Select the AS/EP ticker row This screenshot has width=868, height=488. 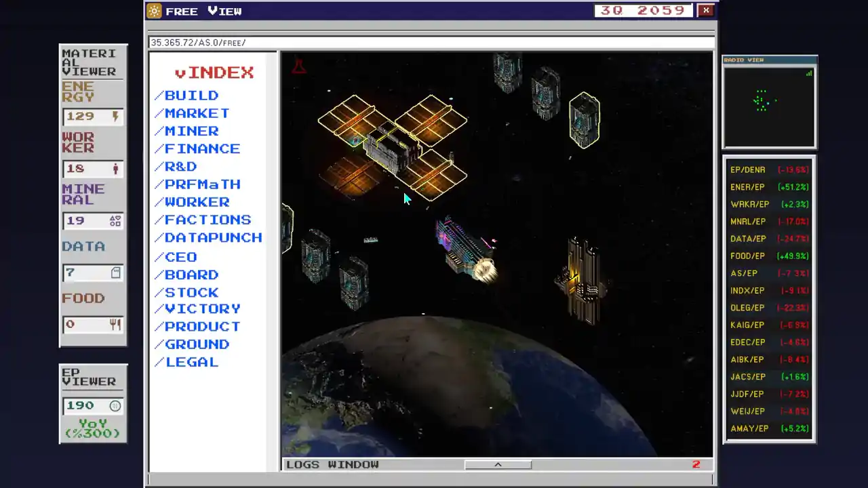pos(770,273)
